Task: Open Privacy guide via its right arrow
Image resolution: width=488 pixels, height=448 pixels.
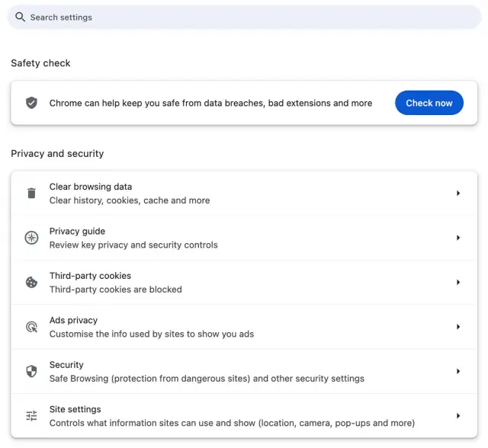Action: pos(458,238)
